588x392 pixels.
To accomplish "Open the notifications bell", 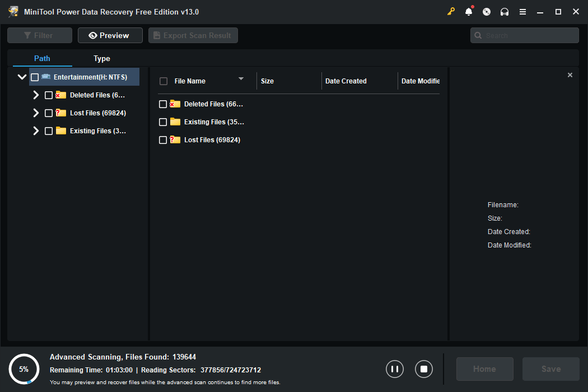I will coord(469,12).
